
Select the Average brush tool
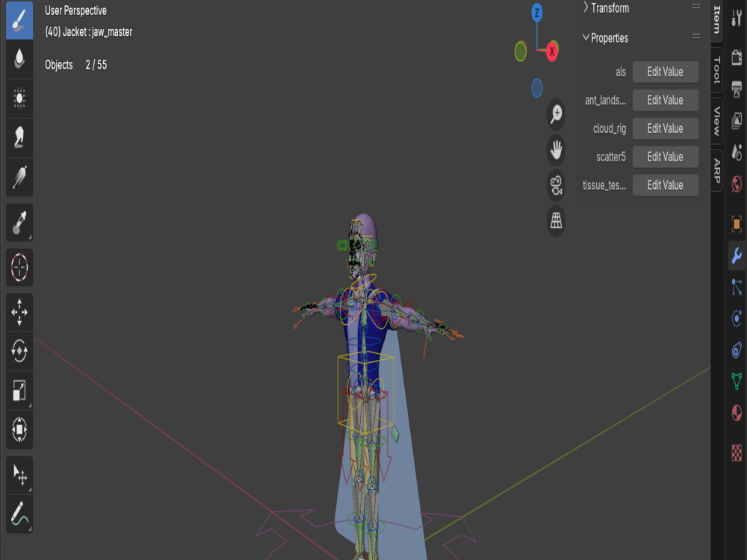tap(19, 98)
